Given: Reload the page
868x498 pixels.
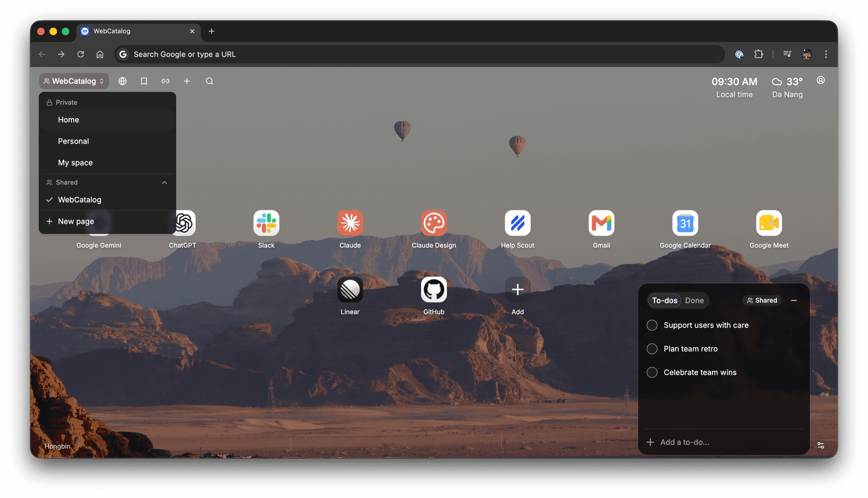Looking at the screenshot, I should click(80, 54).
